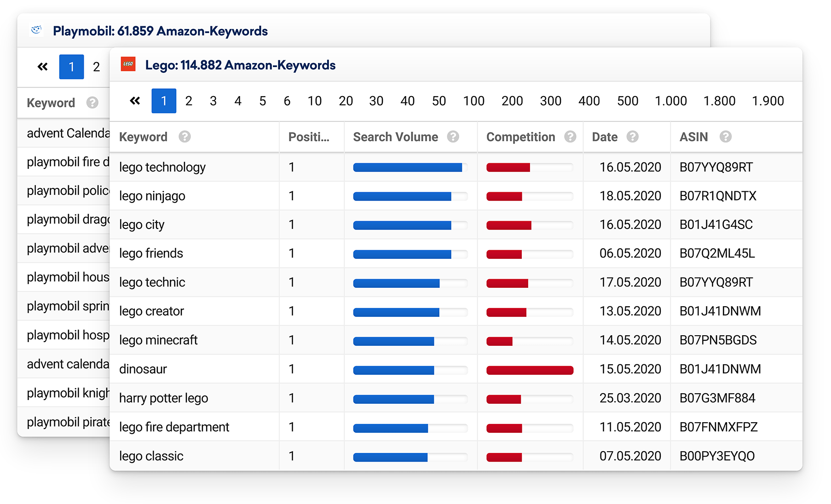
Task: Select page 1 in Lego pagination
Action: click(164, 101)
